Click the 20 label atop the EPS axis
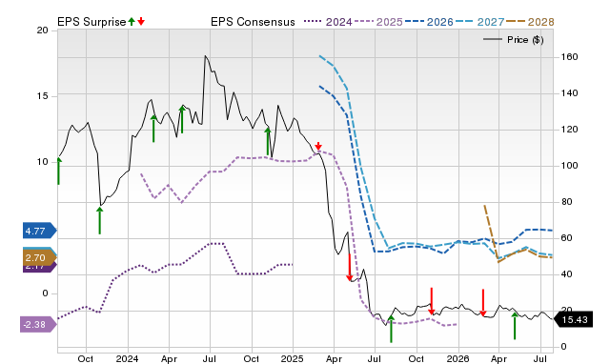610x364 pixels. 42,30
